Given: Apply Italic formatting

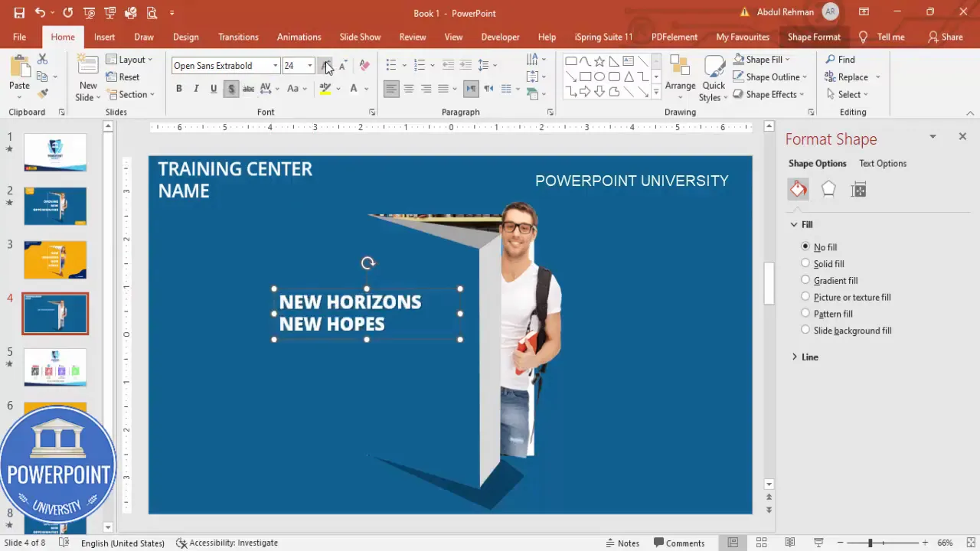Looking at the screenshot, I should coord(196,89).
